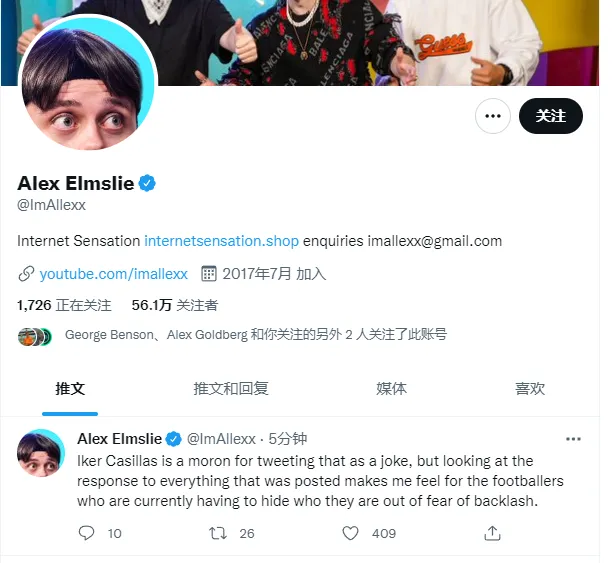
Task: Open the tweet's three-dot more menu
Action: click(573, 439)
